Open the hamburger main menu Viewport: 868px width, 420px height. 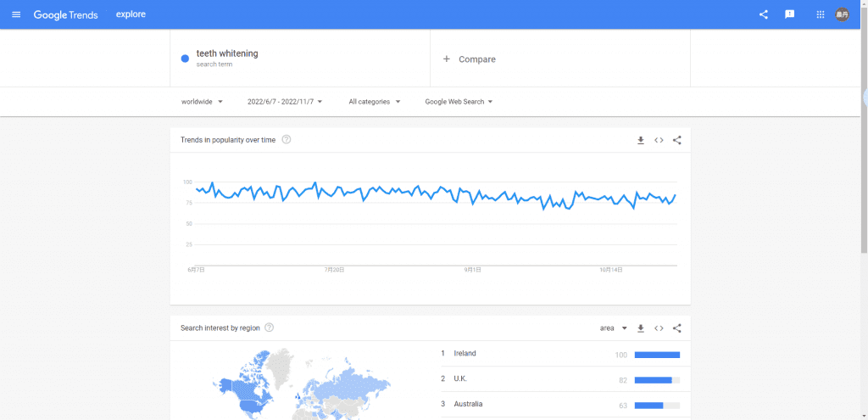click(x=16, y=14)
